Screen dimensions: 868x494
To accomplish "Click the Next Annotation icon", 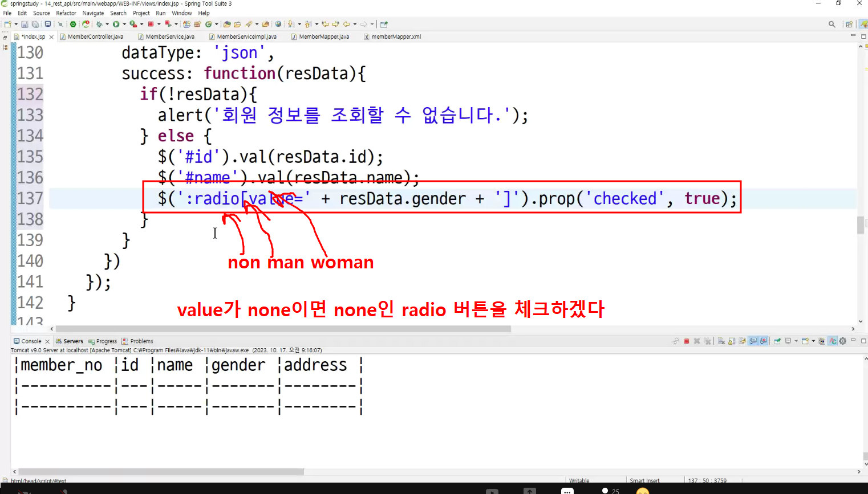I will [290, 24].
